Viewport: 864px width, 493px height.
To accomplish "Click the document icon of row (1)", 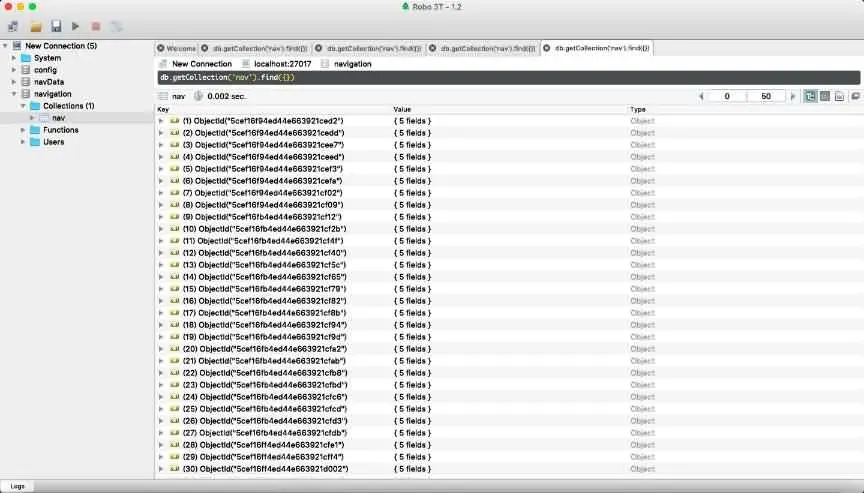I will 175,121.
